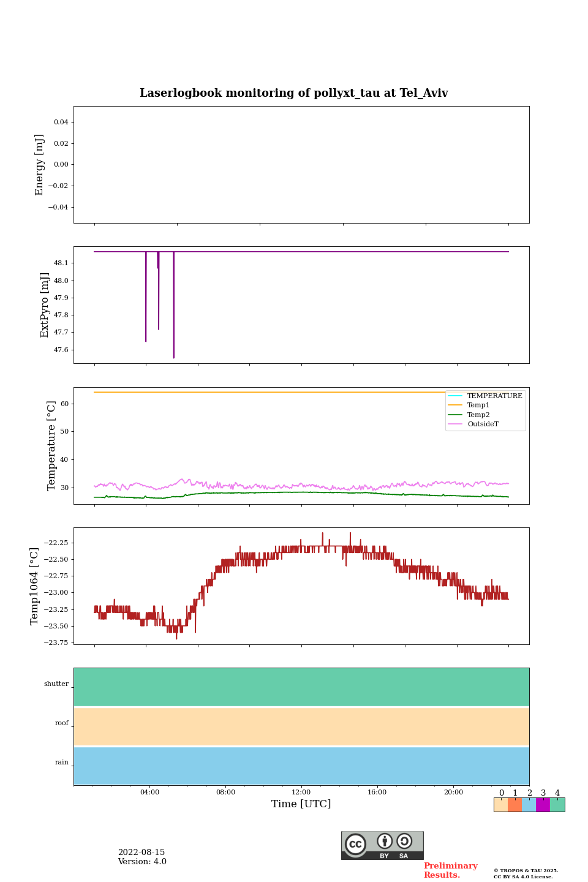Click the Creative Commons CC circle logo
This screenshot has width=588, height=882.
[355, 844]
